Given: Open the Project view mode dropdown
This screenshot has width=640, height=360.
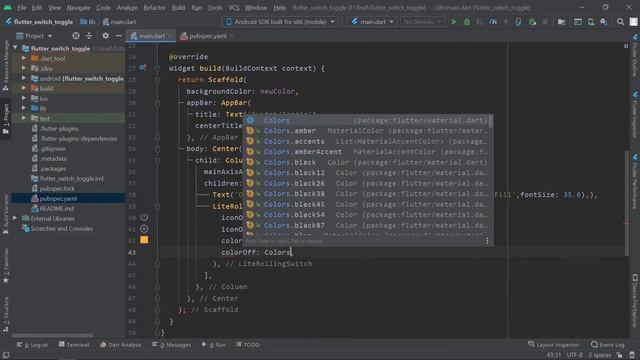Looking at the screenshot, I should (34, 36).
